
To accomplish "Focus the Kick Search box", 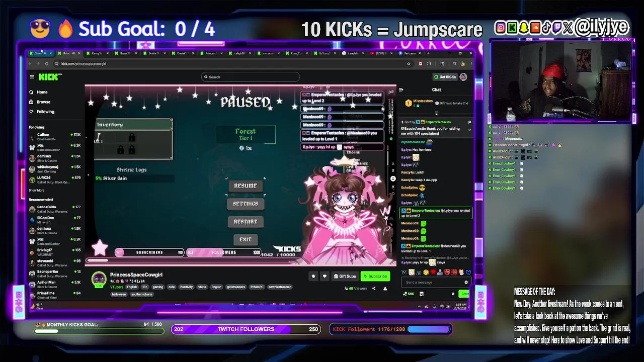I will [x=251, y=77].
